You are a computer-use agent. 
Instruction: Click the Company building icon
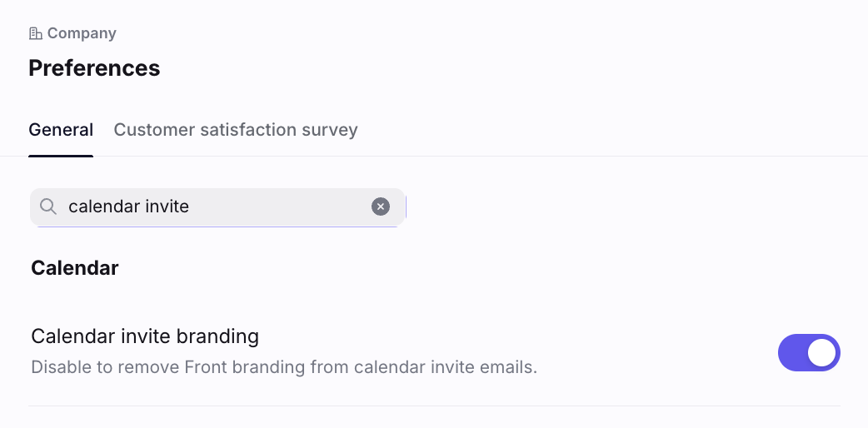pos(36,34)
